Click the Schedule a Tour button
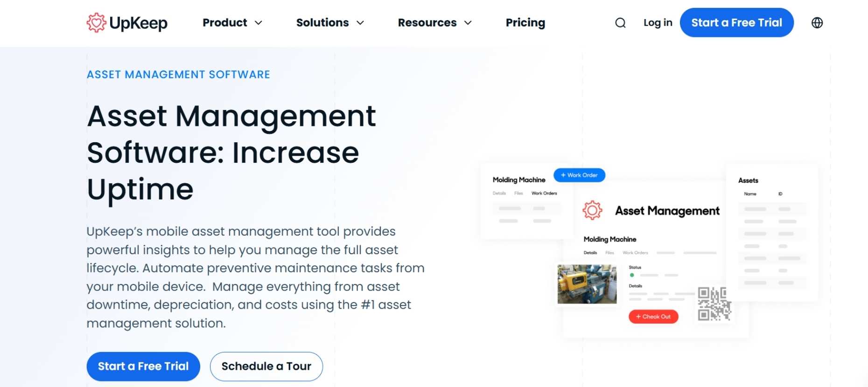Image resolution: width=868 pixels, height=387 pixels. pos(266,366)
